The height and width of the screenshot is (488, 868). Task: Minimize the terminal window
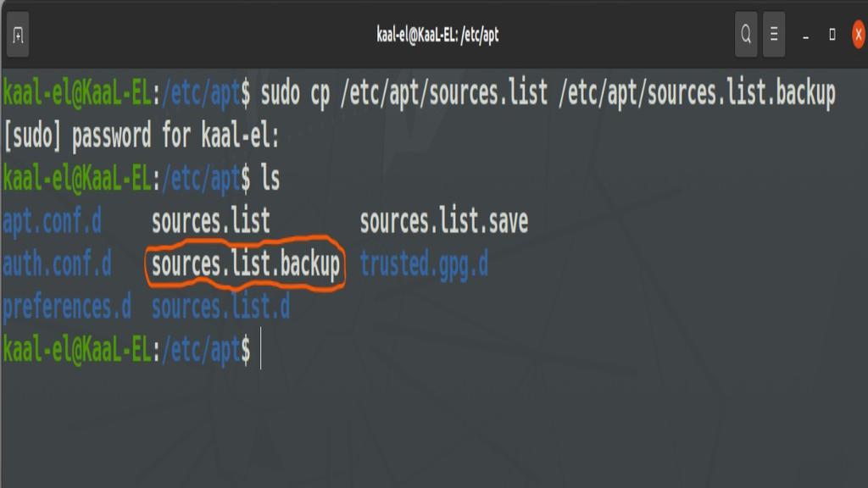(x=805, y=36)
